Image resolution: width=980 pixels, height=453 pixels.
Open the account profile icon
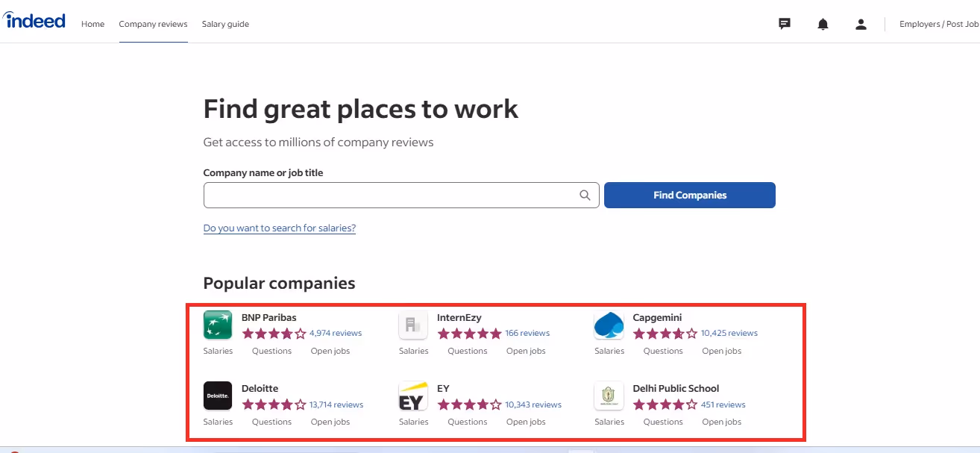click(861, 23)
